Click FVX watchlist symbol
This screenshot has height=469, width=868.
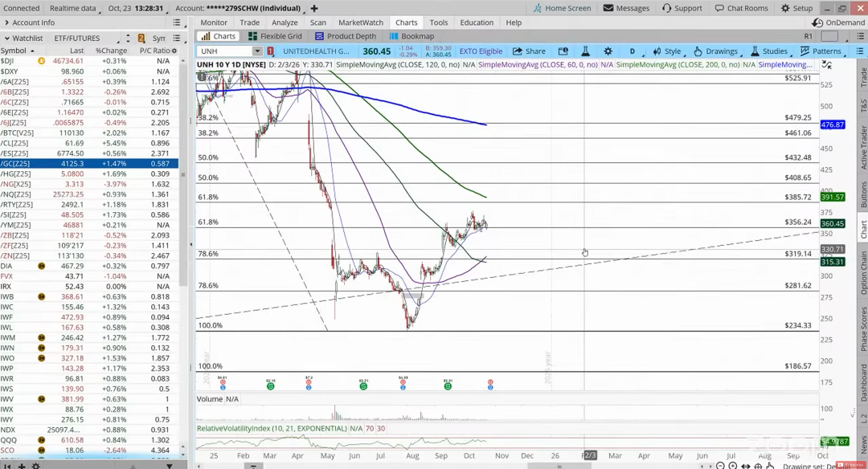(6, 276)
